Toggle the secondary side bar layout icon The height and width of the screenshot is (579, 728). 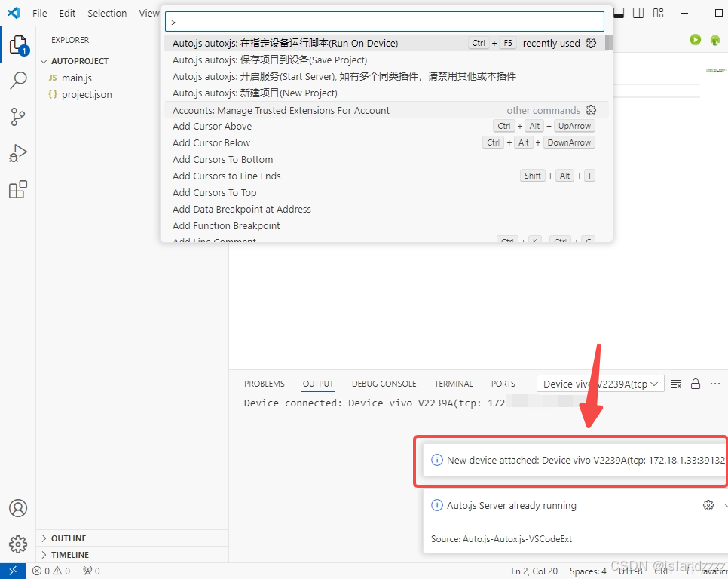click(x=638, y=13)
